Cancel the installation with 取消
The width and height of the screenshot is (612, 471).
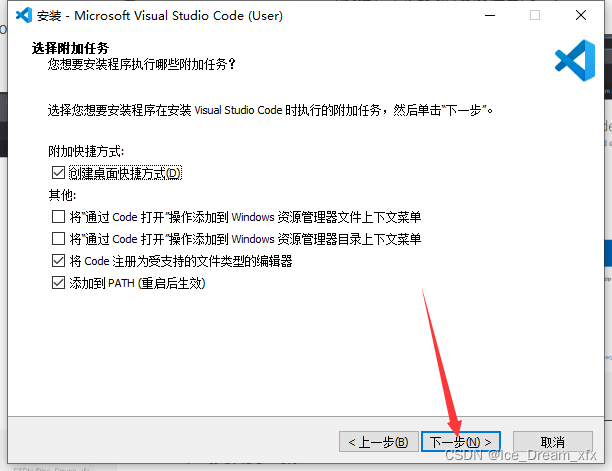coord(553,442)
